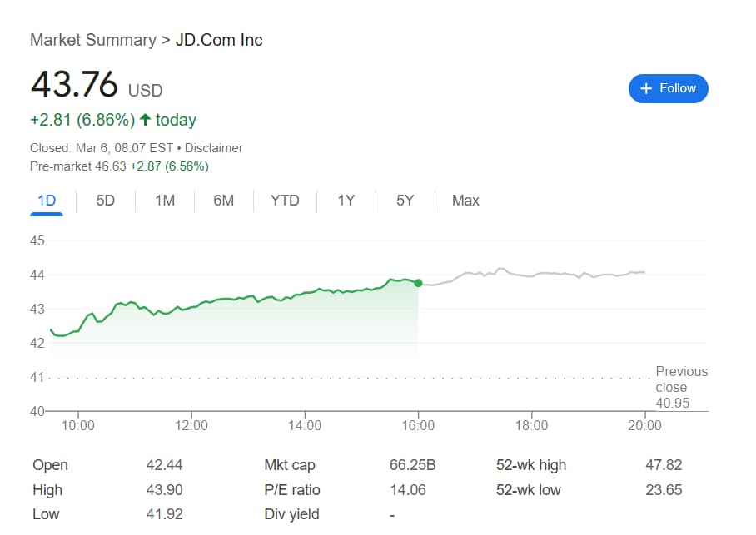Image resolution: width=756 pixels, height=535 pixels.
Task: Select the Max range tab
Action: coord(465,201)
